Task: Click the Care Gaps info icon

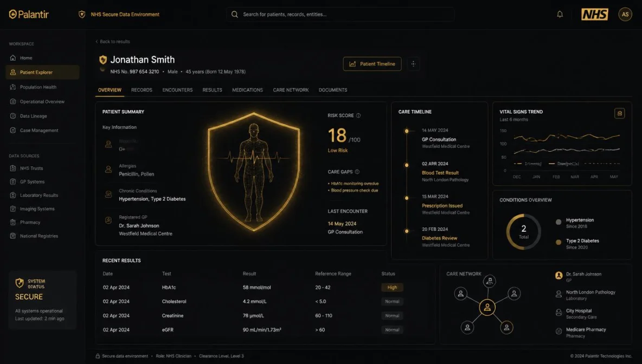Action: 357,172
